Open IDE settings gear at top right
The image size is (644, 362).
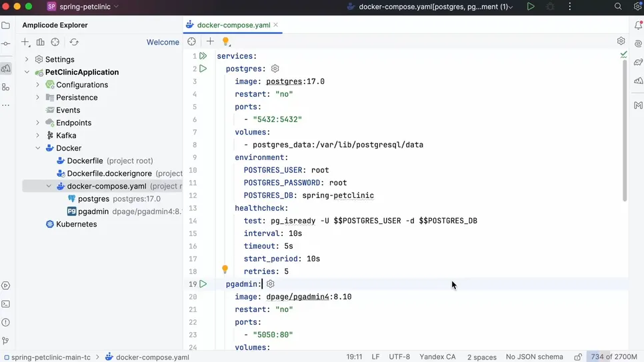637,7
